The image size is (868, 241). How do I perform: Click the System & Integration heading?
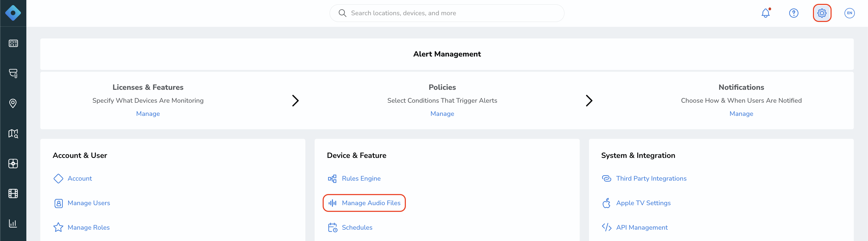coord(638,156)
